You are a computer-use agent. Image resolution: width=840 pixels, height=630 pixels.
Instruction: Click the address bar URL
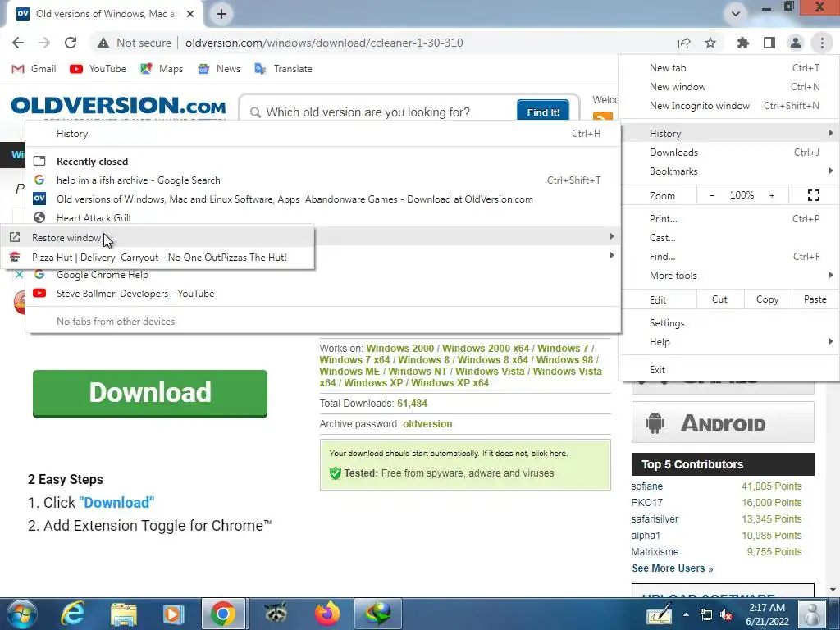pos(324,43)
